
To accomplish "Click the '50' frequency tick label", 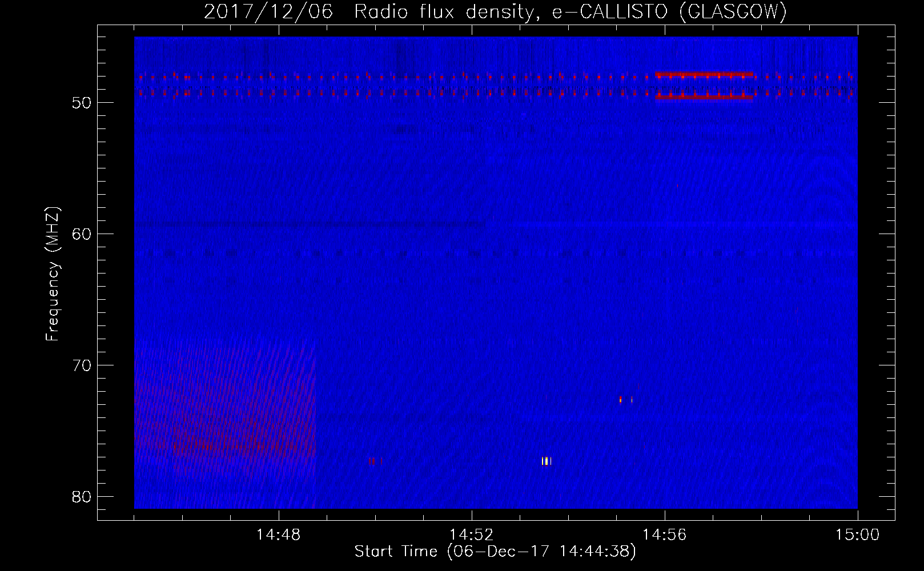I will [x=82, y=103].
